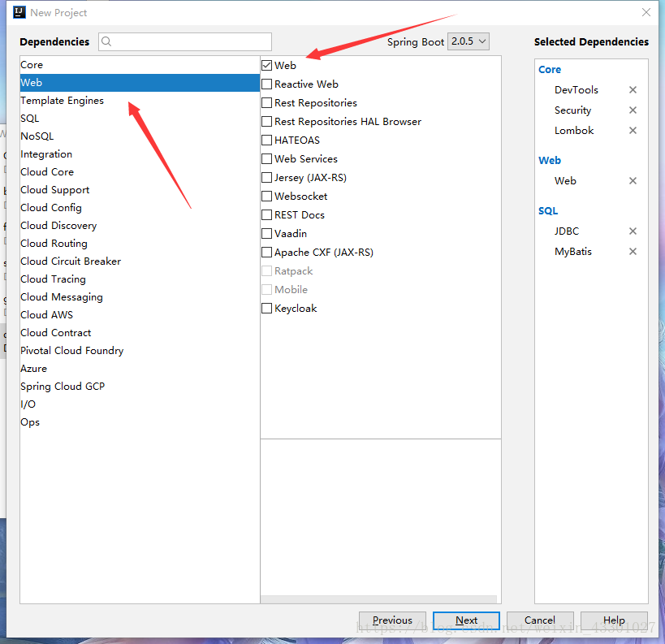This screenshot has width=665, height=644.
Task: Open the Integration category
Action: tap(140, 154)
